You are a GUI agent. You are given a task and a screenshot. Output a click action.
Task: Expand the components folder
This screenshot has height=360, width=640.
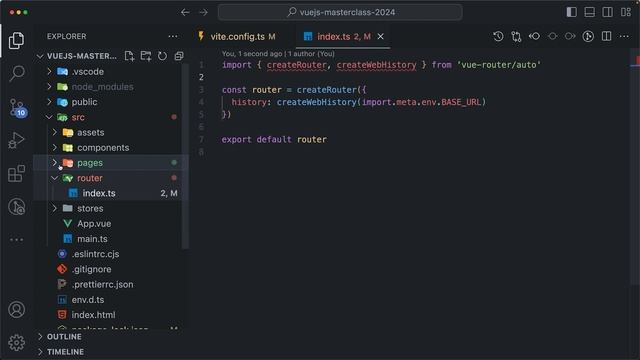55,147
